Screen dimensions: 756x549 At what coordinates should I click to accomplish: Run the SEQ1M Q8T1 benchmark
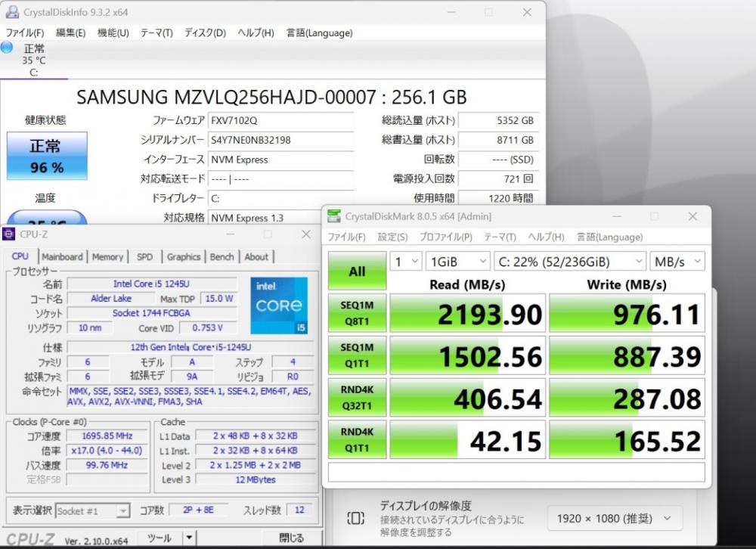pos(358,313)
